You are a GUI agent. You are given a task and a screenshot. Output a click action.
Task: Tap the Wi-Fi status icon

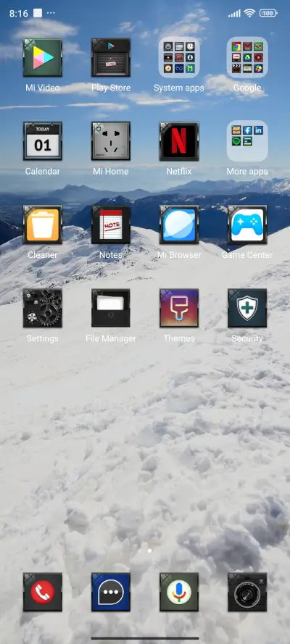click(249, 13)
